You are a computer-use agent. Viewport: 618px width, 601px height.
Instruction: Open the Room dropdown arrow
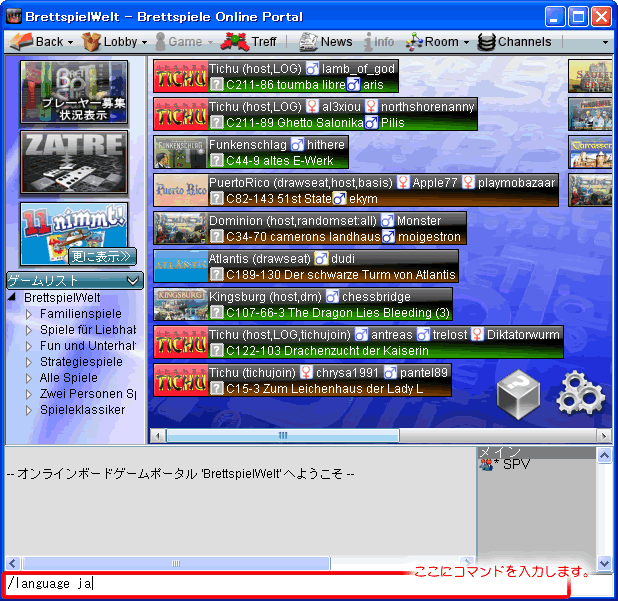pyautogui.click(x=466, y=42)
